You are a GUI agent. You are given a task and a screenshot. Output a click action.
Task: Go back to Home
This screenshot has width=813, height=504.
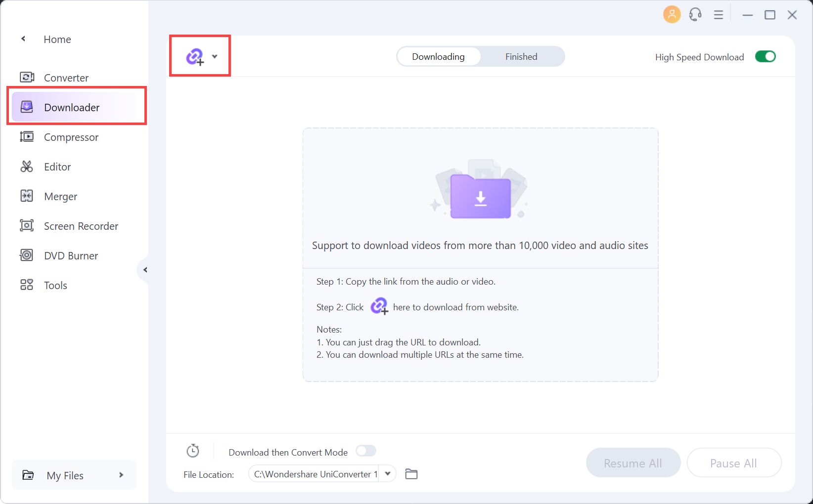point(57,40)
